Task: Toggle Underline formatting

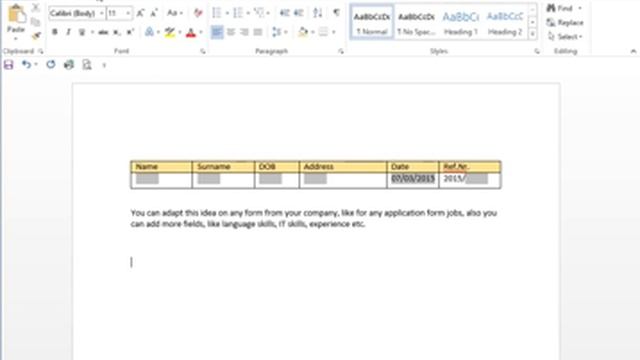Action: tap(82, 32)
